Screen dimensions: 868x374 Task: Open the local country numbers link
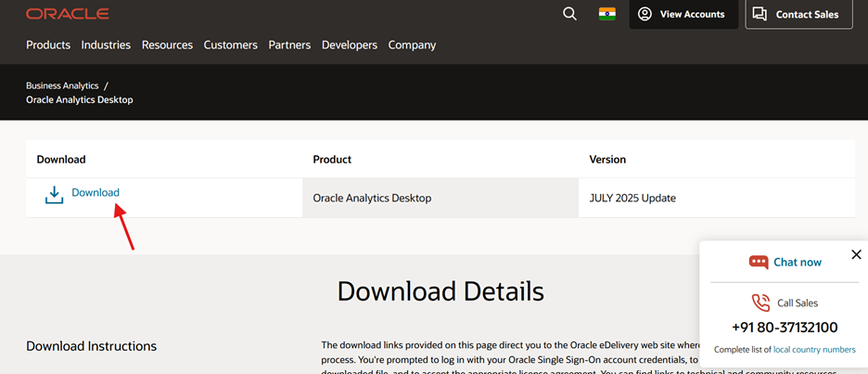814,350
